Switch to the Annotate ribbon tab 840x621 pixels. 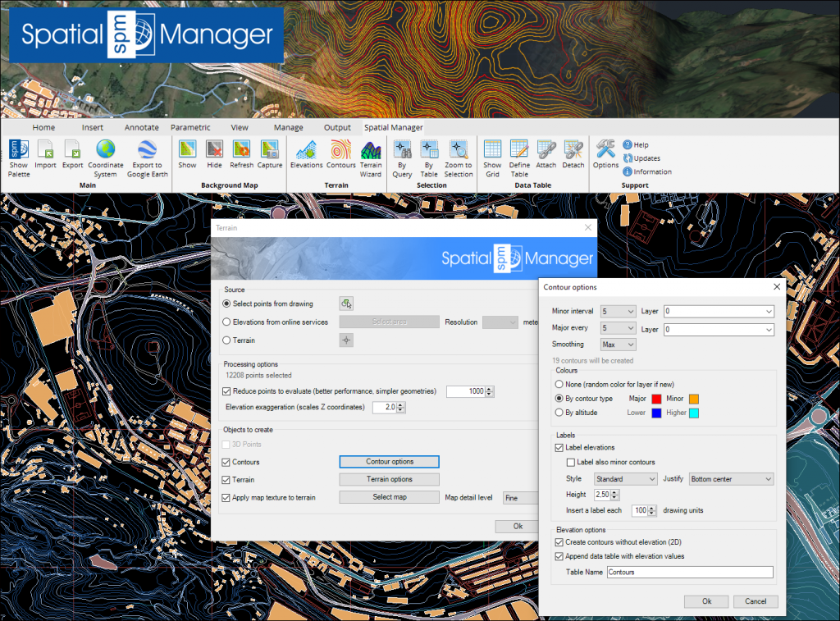point(142,128)
